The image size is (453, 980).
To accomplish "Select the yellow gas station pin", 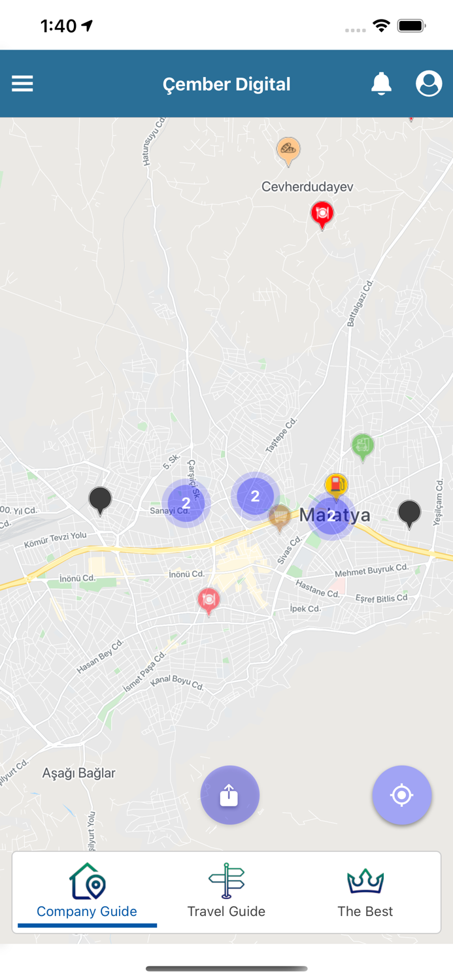I will click(x=336, y=487).
